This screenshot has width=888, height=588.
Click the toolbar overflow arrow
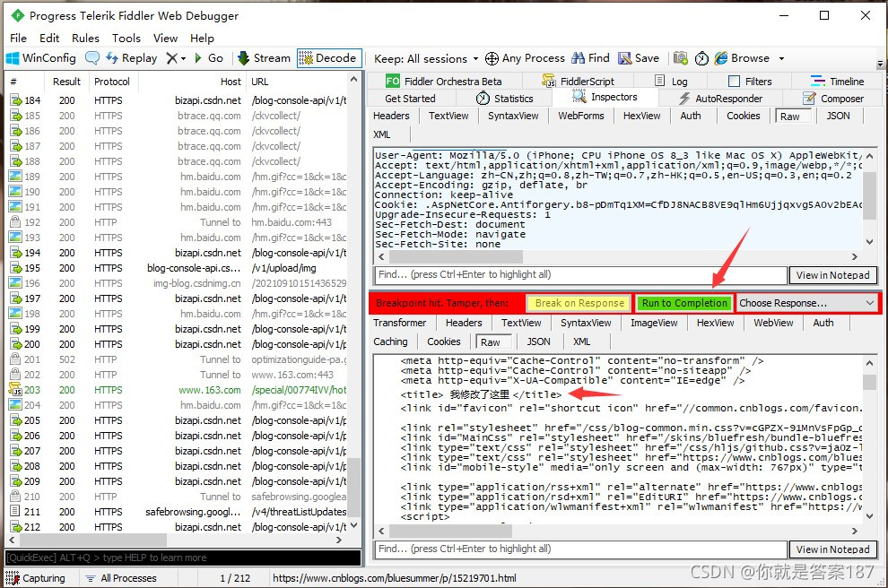point(880,64)
